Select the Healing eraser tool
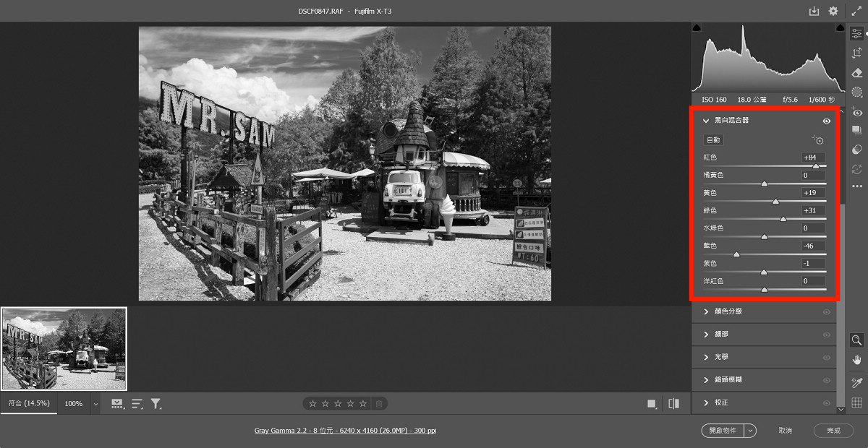868x448 pixels. click(x=857, y=72)
